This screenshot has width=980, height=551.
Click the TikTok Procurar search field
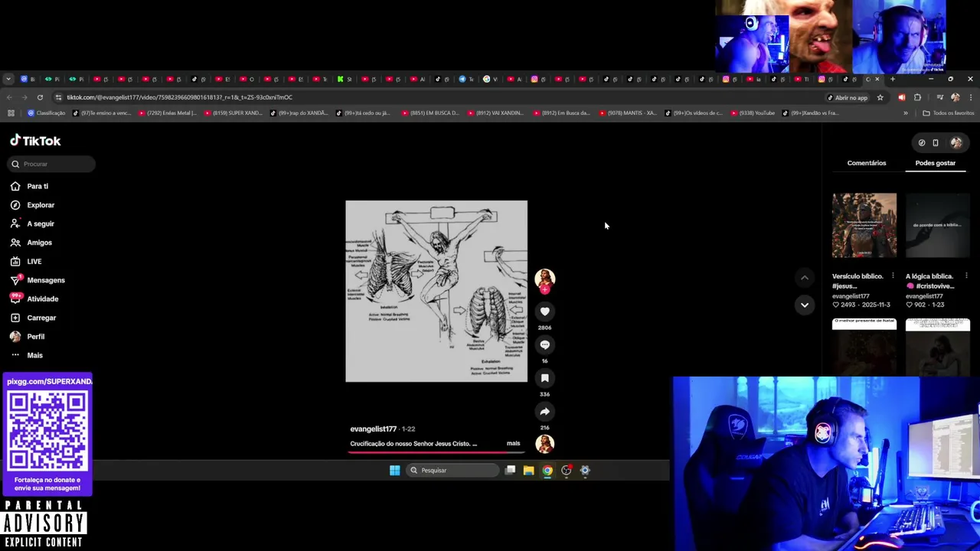52,164
